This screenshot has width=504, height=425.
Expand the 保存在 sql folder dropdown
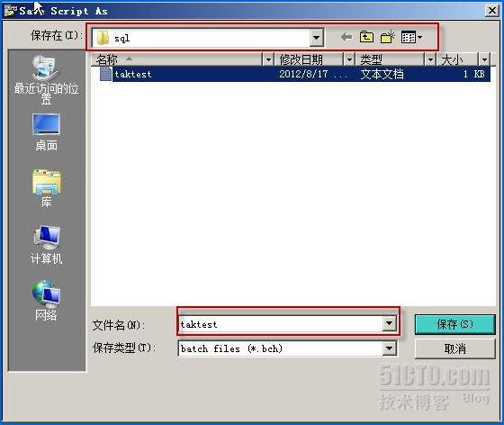tap(316, 38)
